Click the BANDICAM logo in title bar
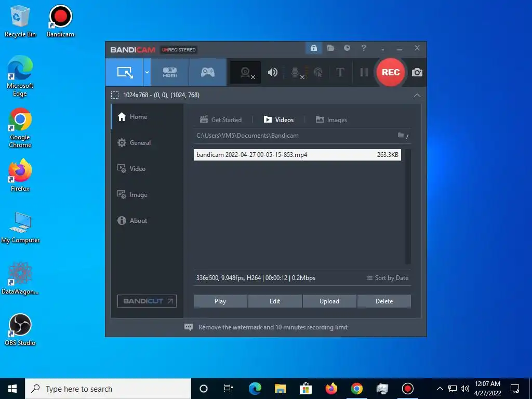The height and width of the screenshot is (399, 532). pyautogui.click(x=132, y=50)
